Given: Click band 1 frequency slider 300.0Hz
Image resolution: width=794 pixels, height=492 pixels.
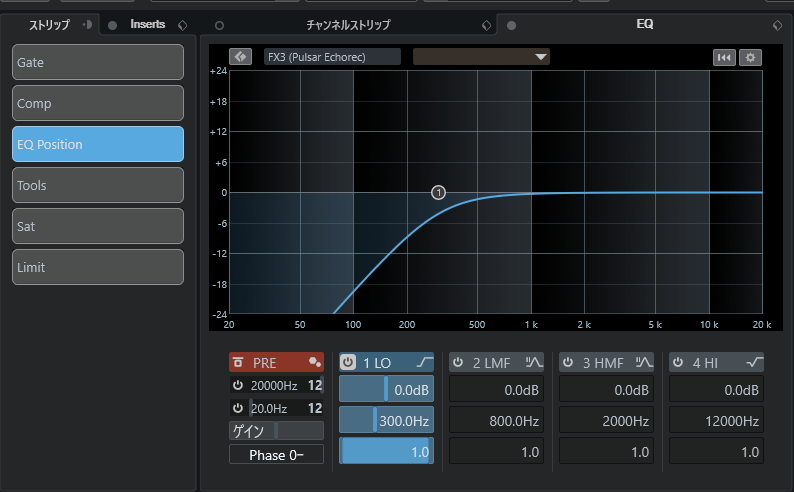Looking at the screenshot, I should click(x=386, y=421).
